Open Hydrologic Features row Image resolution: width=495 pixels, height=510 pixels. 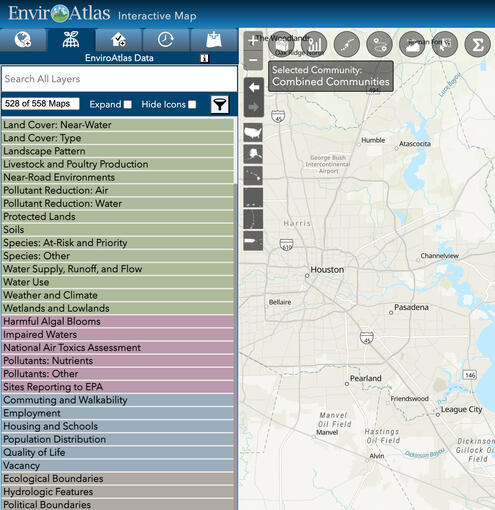click(118, 492)
